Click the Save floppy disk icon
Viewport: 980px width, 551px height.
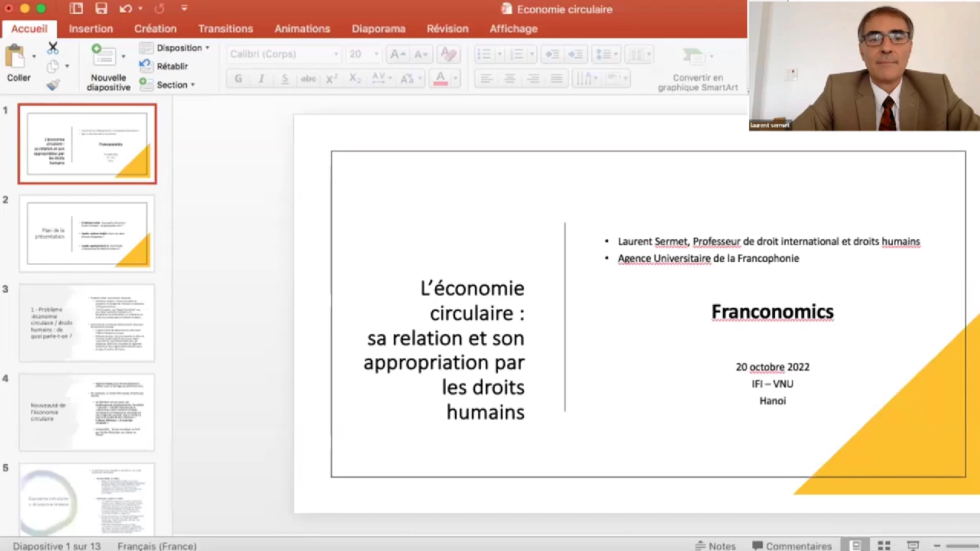tap(101, 9)
